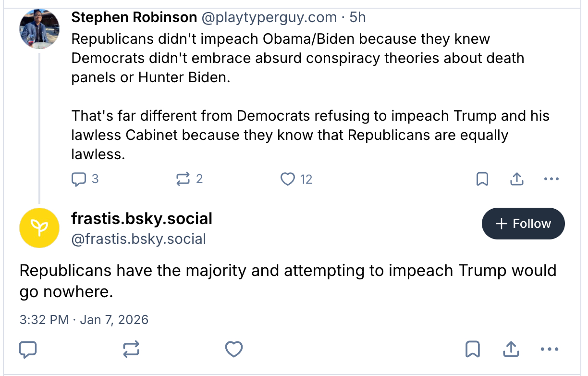Share the frastis.bsky.social reply
Viewport: 588px width, 376px height.
click(x=511, y=349)
